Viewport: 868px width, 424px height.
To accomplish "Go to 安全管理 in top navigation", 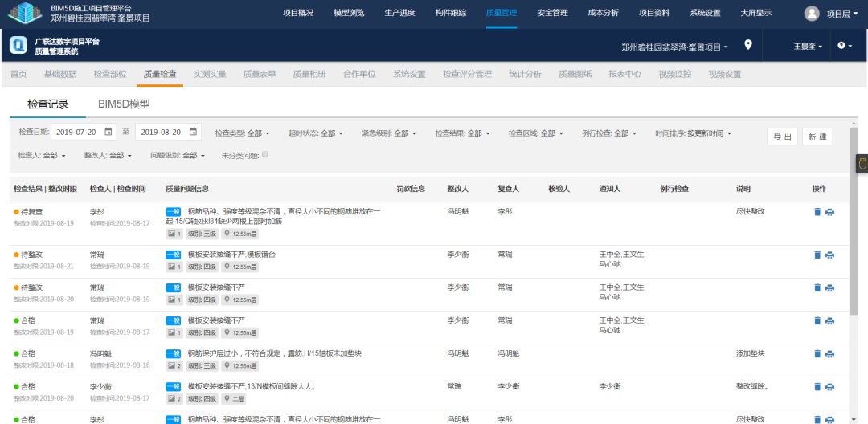I will pos(552,14).
